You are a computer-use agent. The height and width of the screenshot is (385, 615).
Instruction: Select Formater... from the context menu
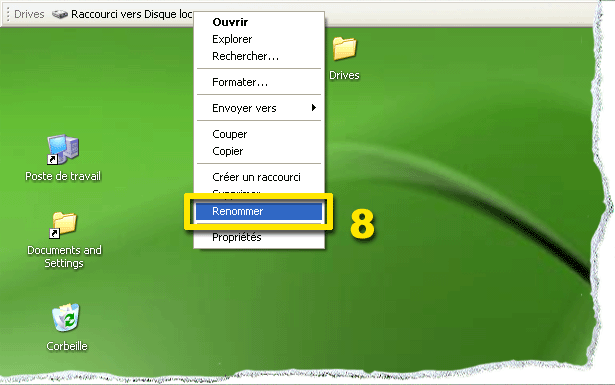coord(259,82)
